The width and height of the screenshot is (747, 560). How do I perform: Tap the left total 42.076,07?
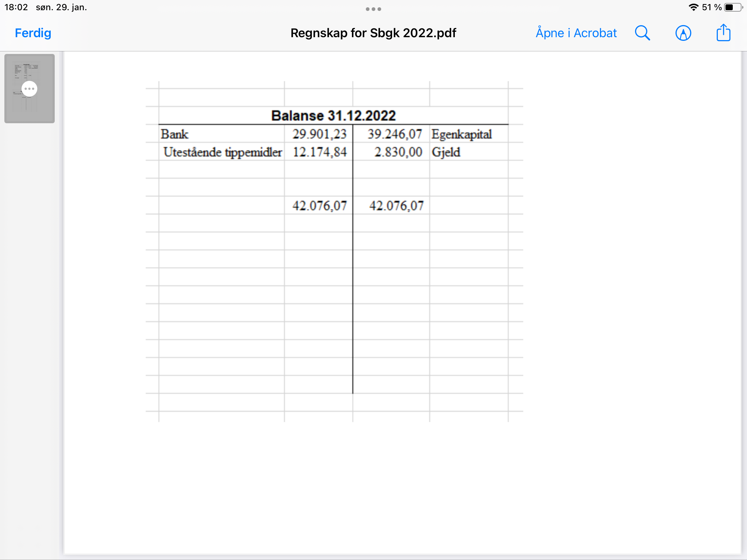point(319,206)
